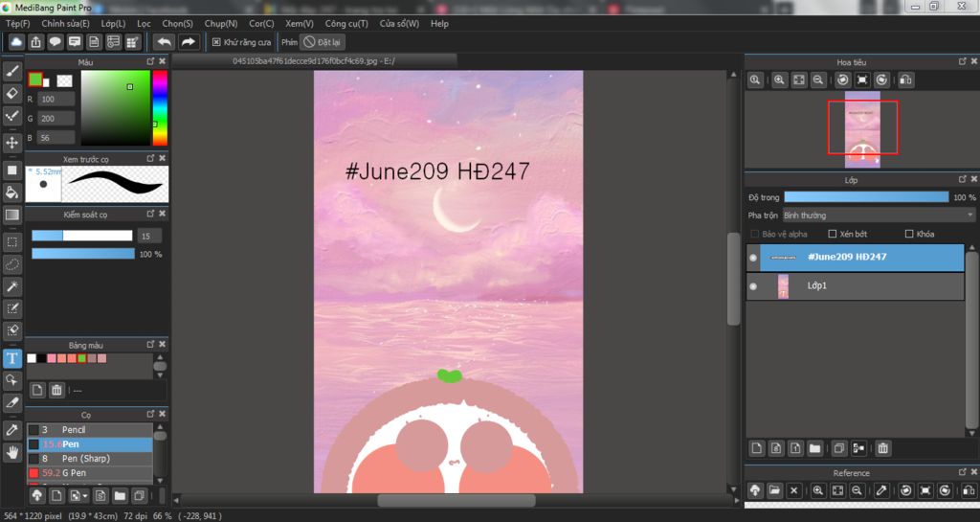Select the Lớp1 layer row

[855, 286]
